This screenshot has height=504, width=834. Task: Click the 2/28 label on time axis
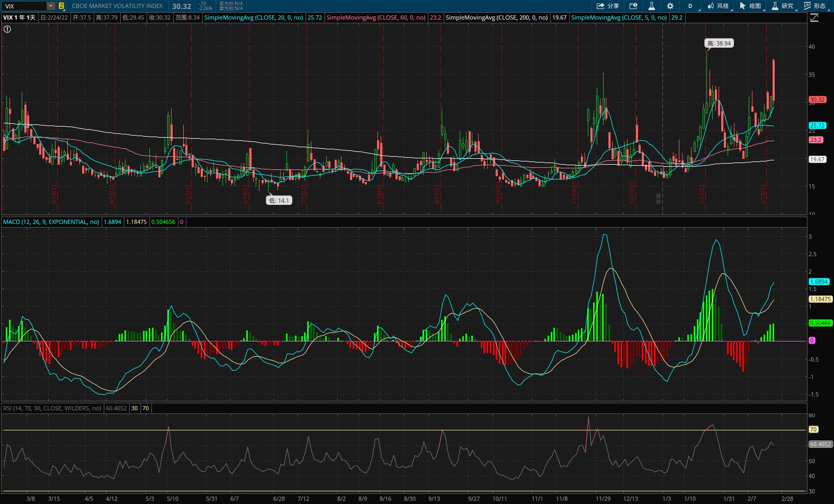point(787,499)
